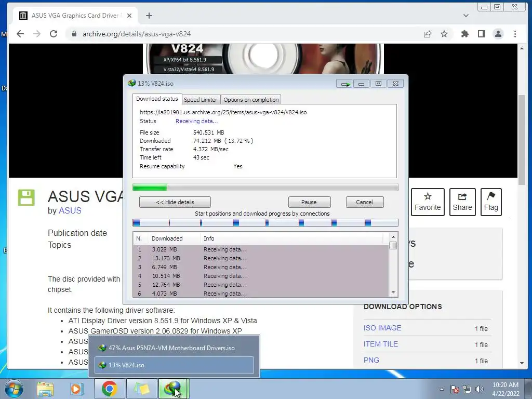Switch to 47% Asus P5N7A-VM Motherboard Drivers.iso window
Viewport: 532px width, 399px height.
(174, 348)
